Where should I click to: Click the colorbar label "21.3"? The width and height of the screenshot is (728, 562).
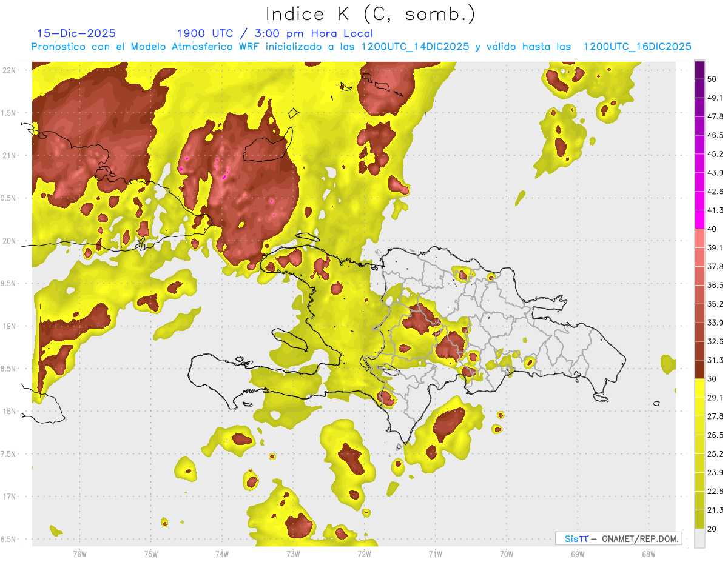[715, 510]
